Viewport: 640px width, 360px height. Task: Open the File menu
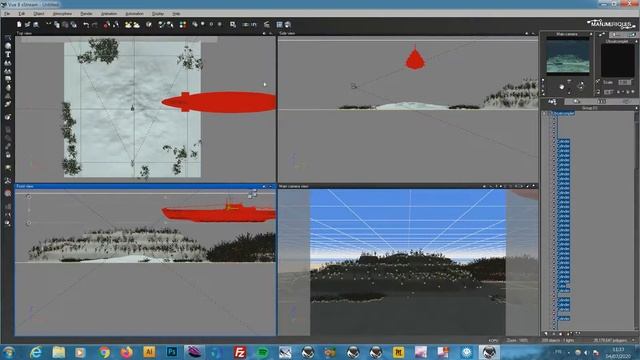(x=7, y=13)
